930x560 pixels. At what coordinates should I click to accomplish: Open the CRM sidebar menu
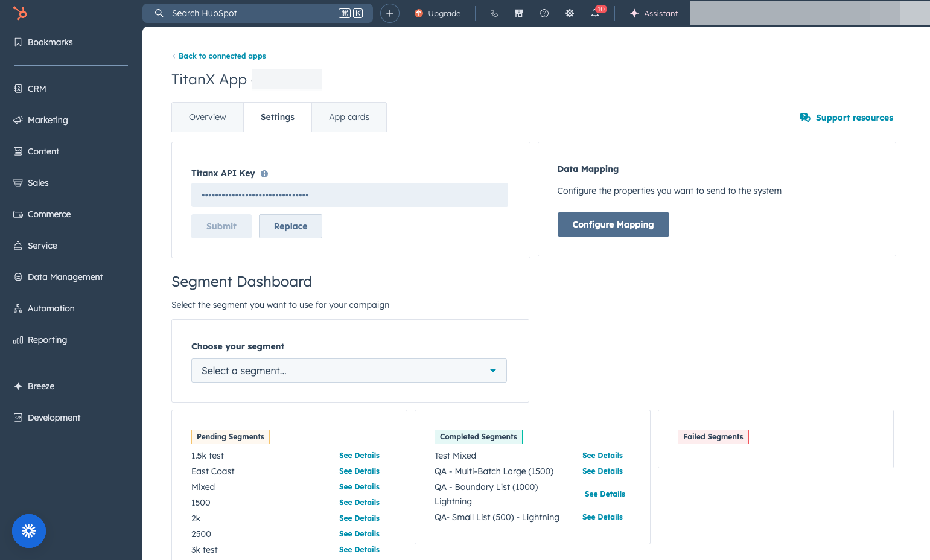coord(30,89)
